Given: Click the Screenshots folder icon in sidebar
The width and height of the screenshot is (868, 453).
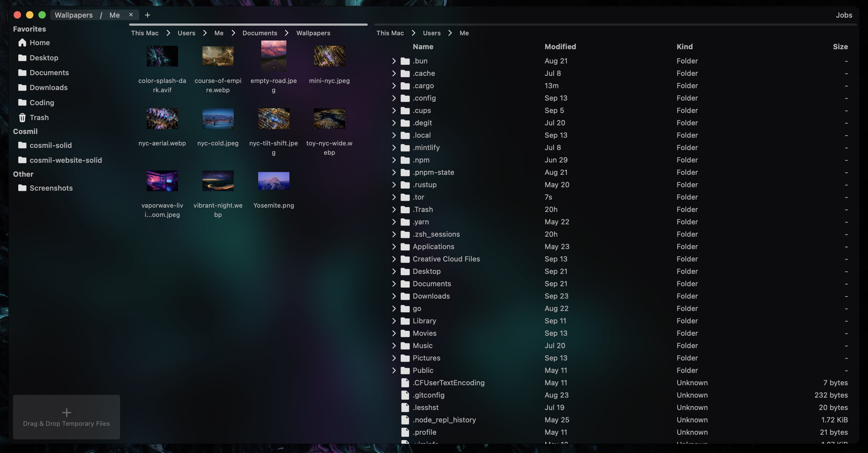Looking at the screenshot, I should click(22, 188).
